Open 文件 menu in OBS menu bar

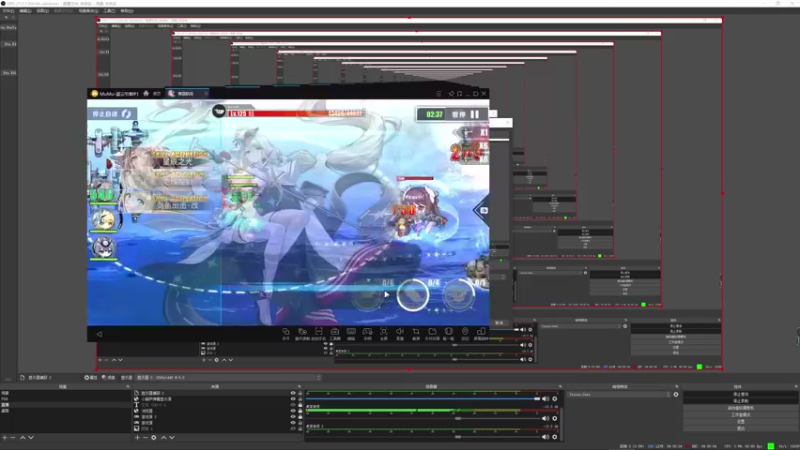8,11
